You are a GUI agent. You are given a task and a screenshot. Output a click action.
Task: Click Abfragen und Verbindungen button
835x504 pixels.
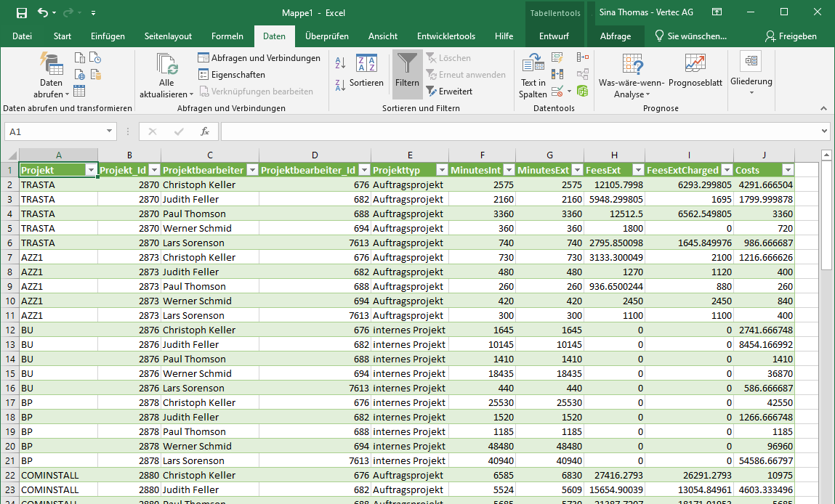click(259, 58)
